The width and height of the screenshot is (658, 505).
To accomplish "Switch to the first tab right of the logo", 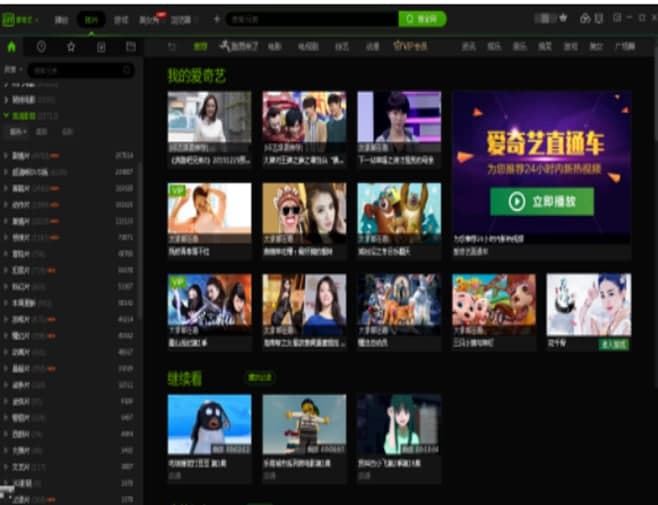I will tap(61, 20).
